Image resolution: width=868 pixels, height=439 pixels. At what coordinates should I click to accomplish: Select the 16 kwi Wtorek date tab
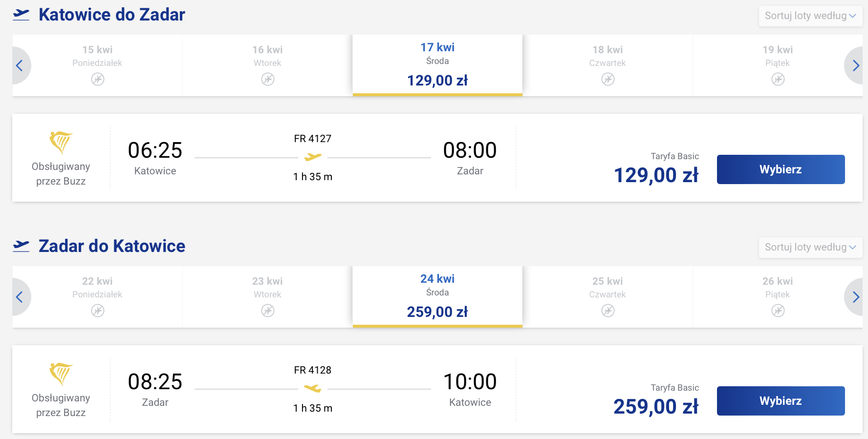[x=267, y=64]
